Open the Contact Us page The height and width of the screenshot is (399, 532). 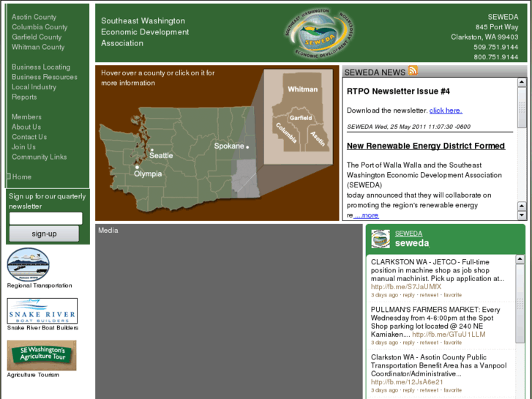click(29, 137)
